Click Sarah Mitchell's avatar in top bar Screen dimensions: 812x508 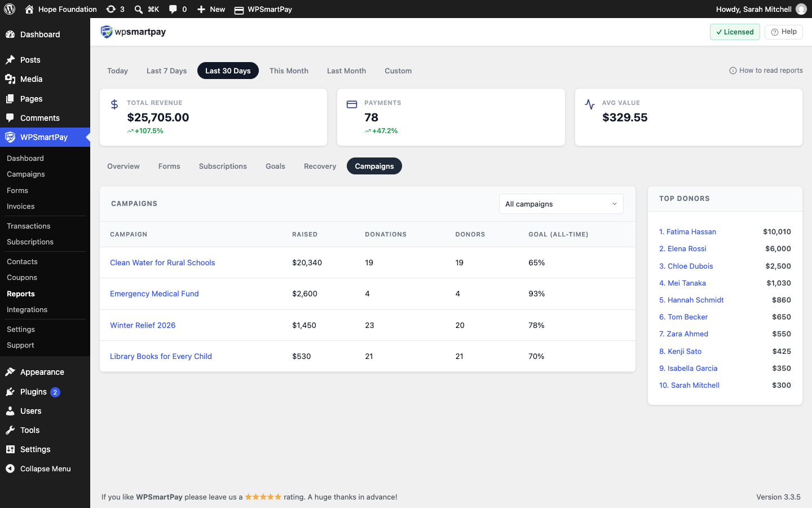pos(801,9)
